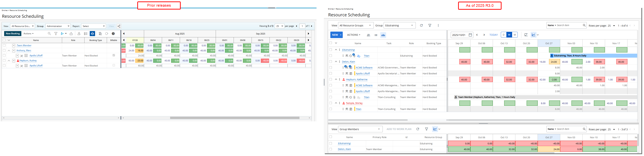Click the history clock icon on the Edutraining Titan row
The height and width of the screenshot is (156, 644).
click(350, 56)
